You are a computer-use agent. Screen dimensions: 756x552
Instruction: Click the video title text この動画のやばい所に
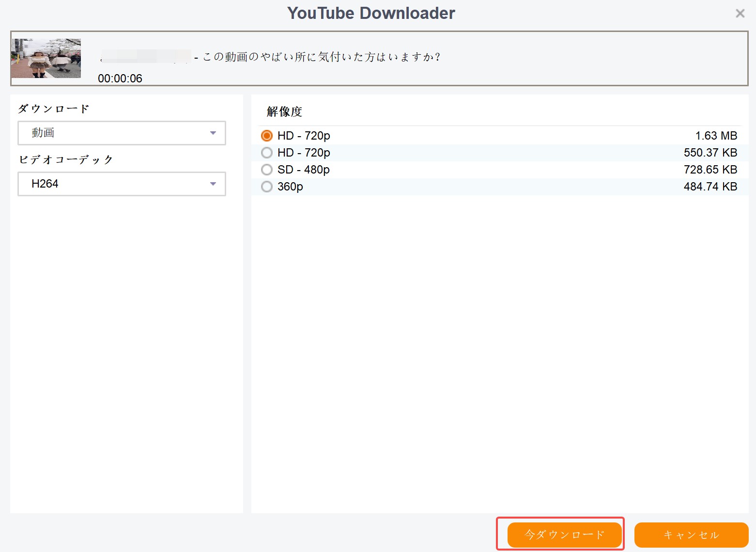coord(259,57)
